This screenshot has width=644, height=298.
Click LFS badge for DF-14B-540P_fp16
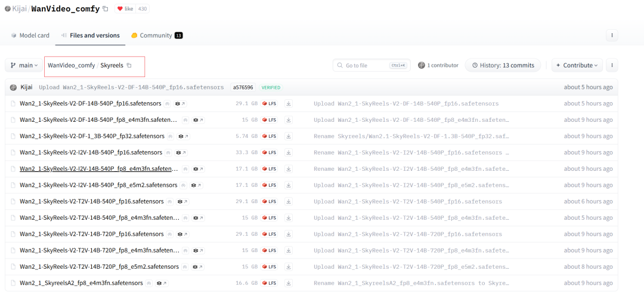tap(269, 104)
